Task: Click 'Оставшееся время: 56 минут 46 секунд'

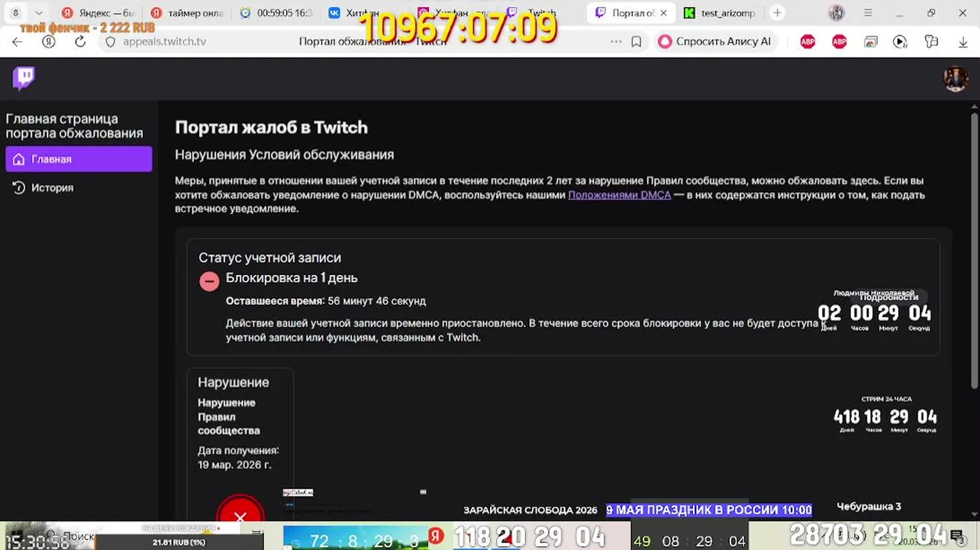Action: (x=326, y=301)
